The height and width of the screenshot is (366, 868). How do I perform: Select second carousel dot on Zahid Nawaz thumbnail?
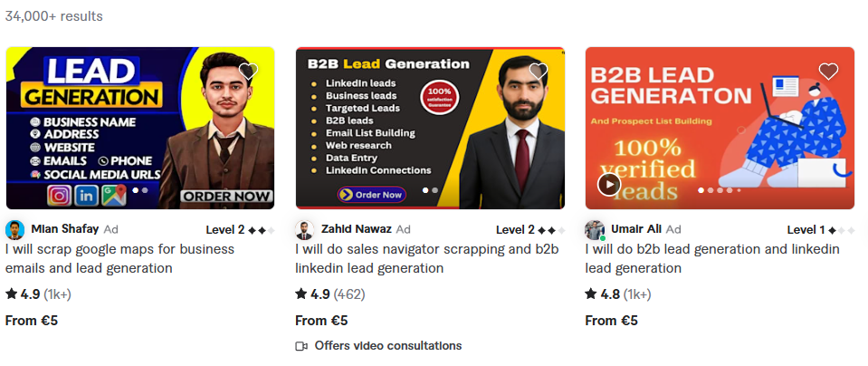pyautogui.click(x=435, y=190)
